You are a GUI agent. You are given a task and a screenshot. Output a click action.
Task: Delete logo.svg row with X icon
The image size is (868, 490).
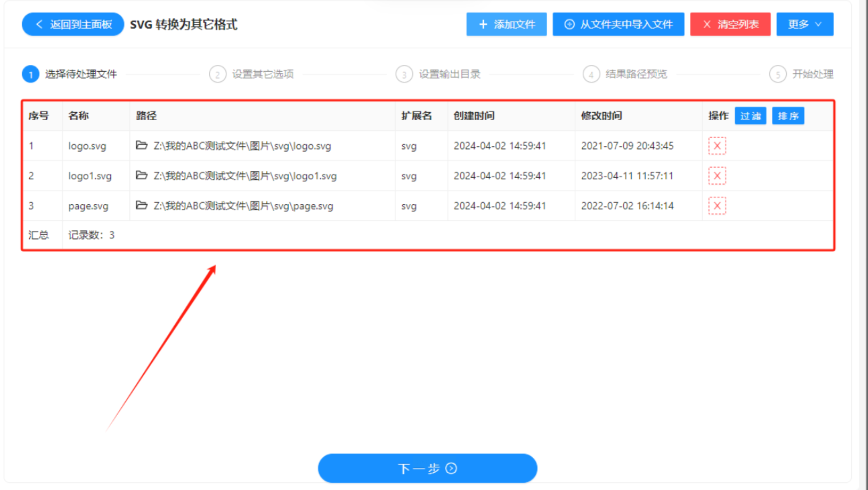[717, 146]
